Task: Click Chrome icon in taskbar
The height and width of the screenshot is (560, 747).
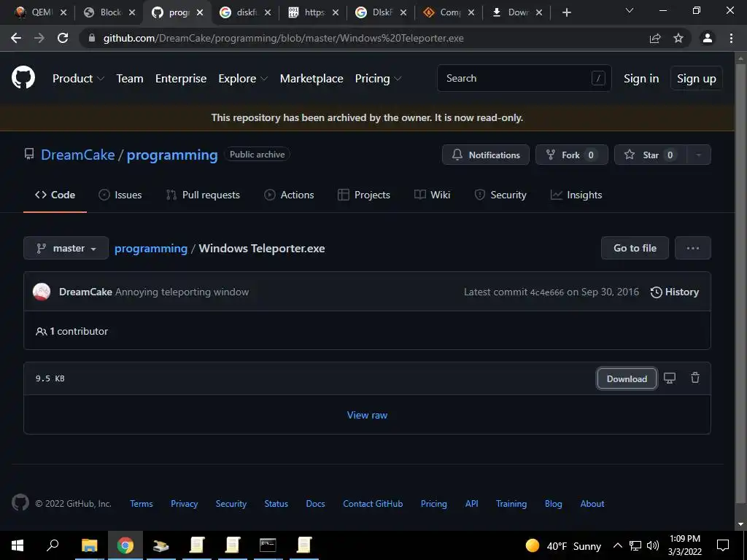Action: click(x=125, y=545)
